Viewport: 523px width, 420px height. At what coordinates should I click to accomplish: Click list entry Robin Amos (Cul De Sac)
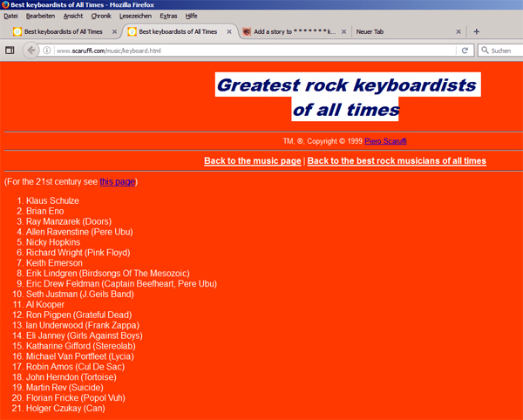(75, 367)
